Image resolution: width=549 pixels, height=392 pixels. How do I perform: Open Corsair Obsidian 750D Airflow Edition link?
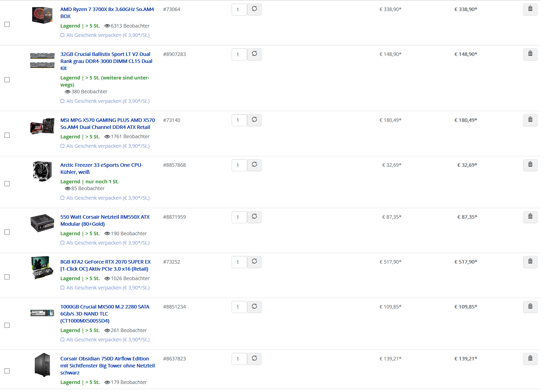pyautogui.click(x=108, y=366)
